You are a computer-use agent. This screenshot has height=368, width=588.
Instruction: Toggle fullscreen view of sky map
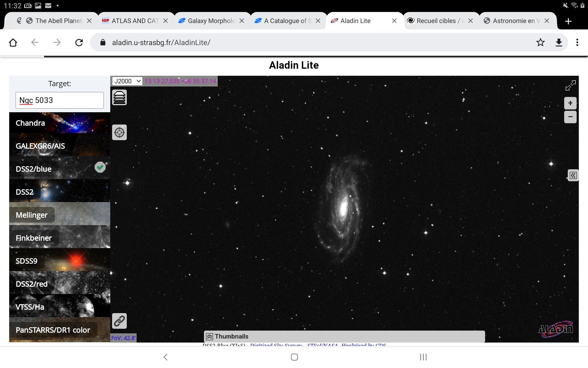(570, 86)
